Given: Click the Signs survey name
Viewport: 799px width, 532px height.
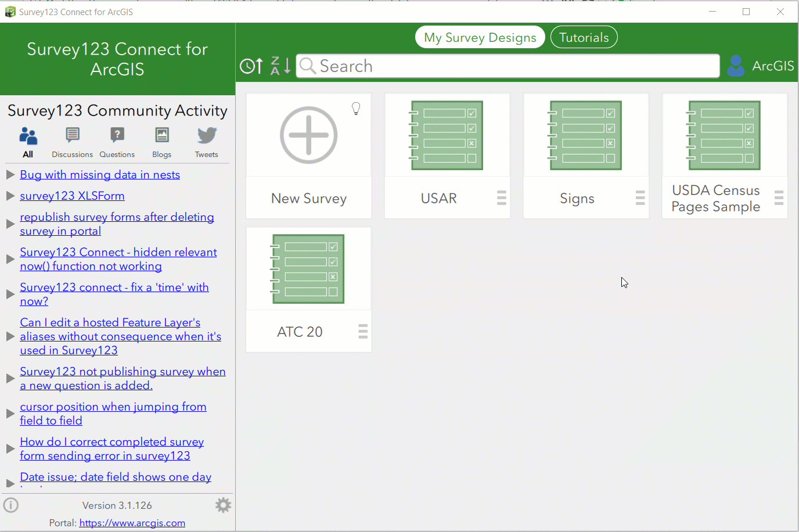Looking at the screenshot, I should point(577,198).
